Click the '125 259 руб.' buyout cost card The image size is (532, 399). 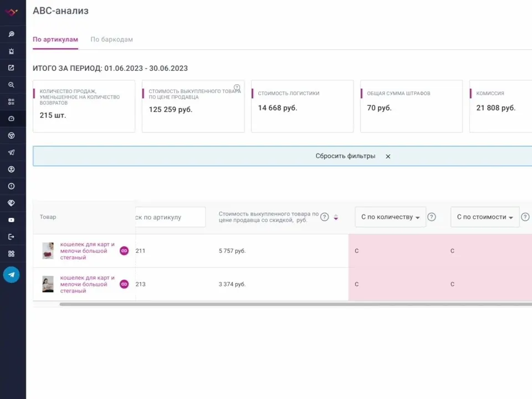[193, 106]
